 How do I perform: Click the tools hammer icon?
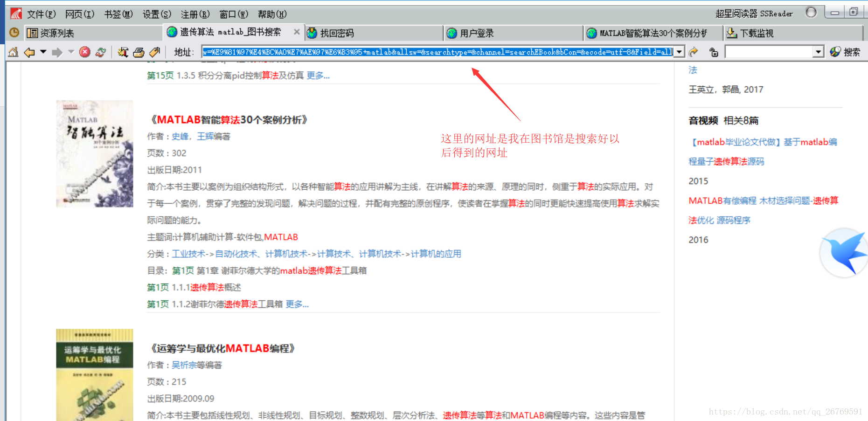[123, 52]
